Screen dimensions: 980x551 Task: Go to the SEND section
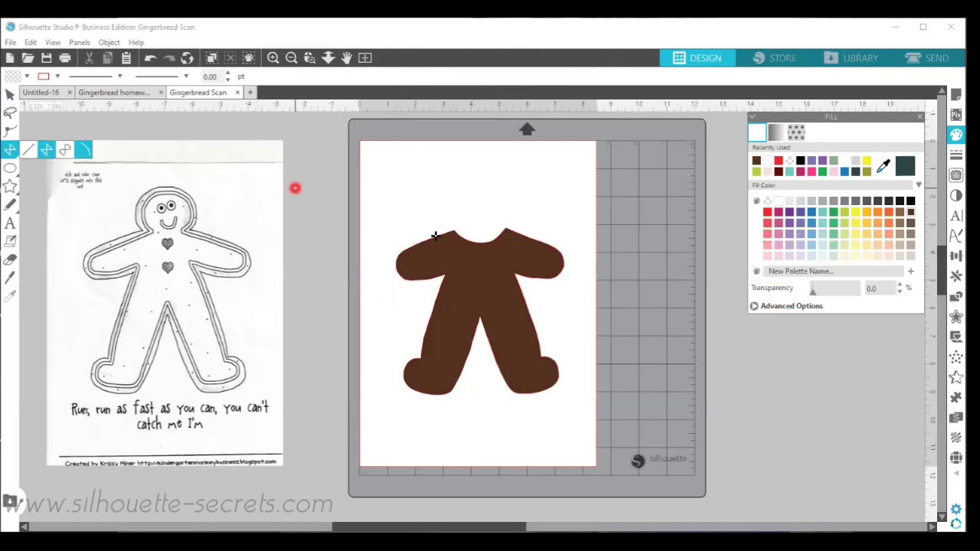[927, 58]
